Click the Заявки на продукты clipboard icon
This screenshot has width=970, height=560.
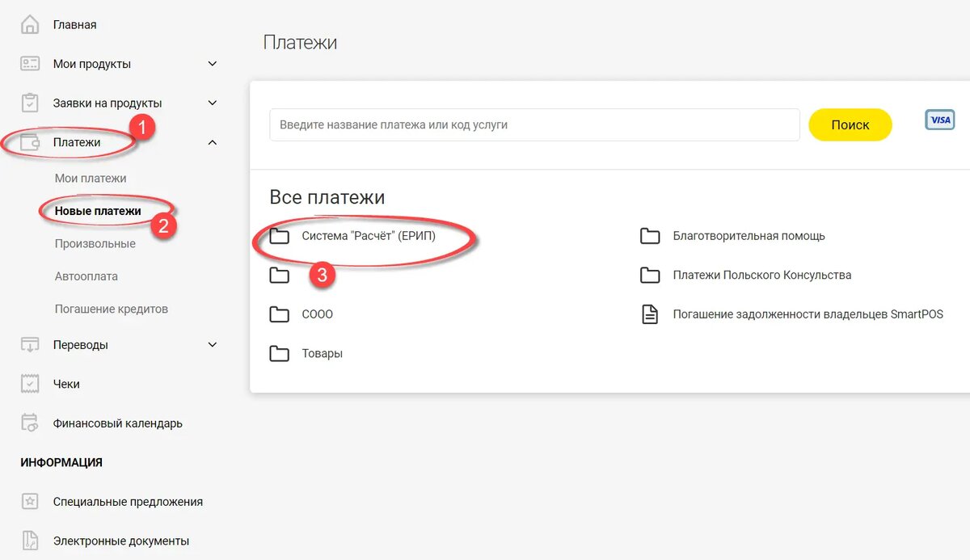click(x=30, y=103)
